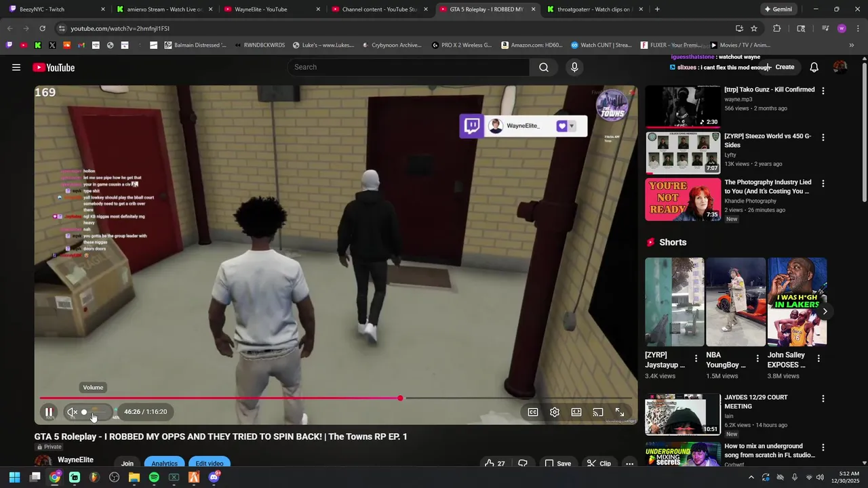Image resolution: width=868 pixels, height=488 pixels.
Task: Open the Tako Gunz Kill Confirmed thumbnail
Action: pos(683,106)
